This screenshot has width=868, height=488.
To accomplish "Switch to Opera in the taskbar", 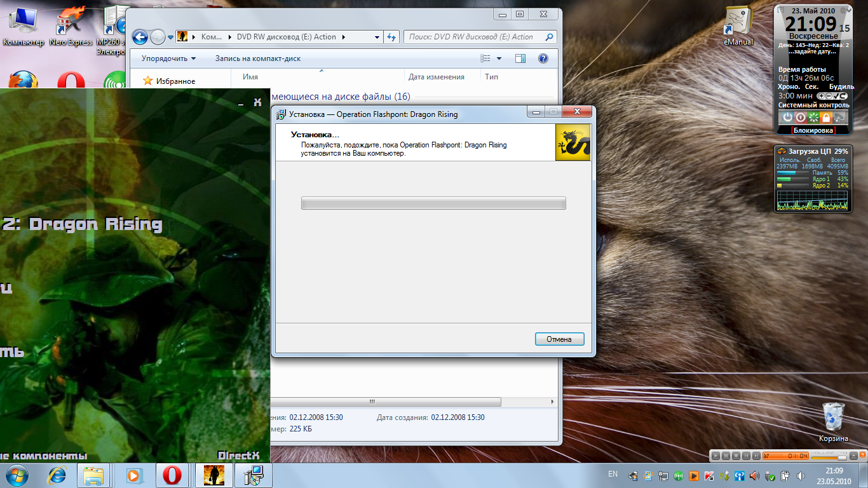I will pos(172,475).
